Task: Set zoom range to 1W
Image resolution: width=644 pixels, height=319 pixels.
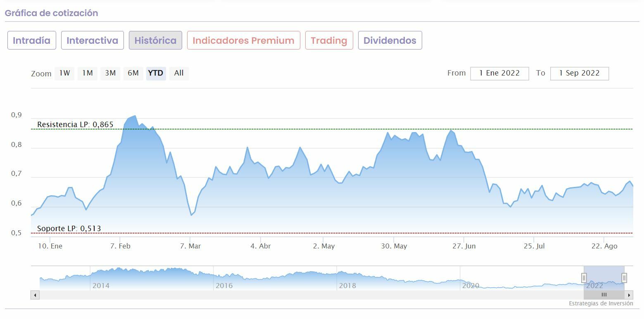Action: tap(64, 73)
